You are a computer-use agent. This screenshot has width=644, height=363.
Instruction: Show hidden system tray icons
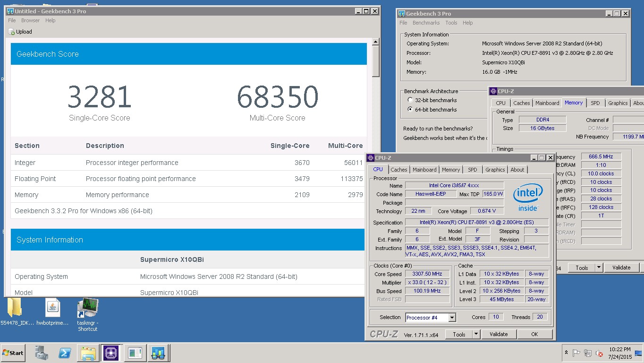point(566,353)
